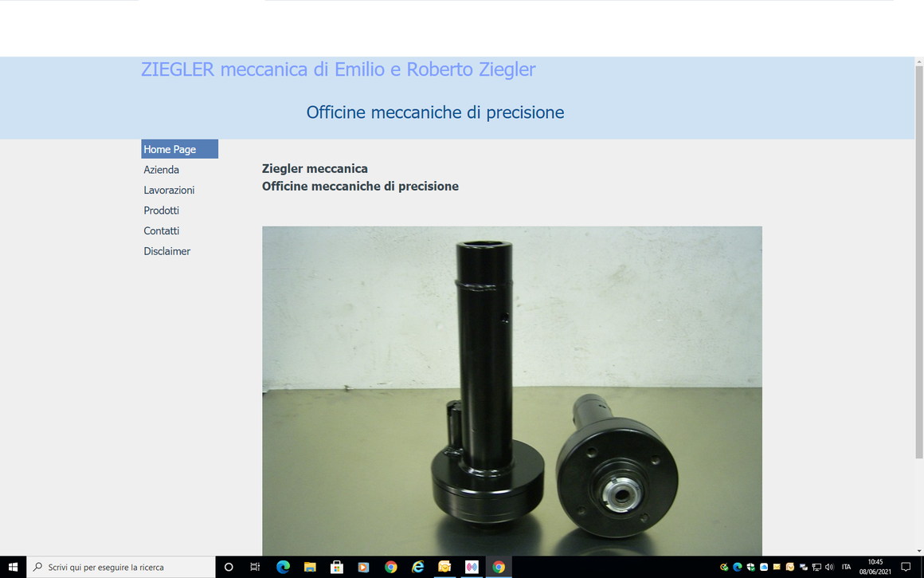The height and width of the screenshot is (578, 924).
Task: Open the first Chrome taskbar icon
Action: pos(390,567)
